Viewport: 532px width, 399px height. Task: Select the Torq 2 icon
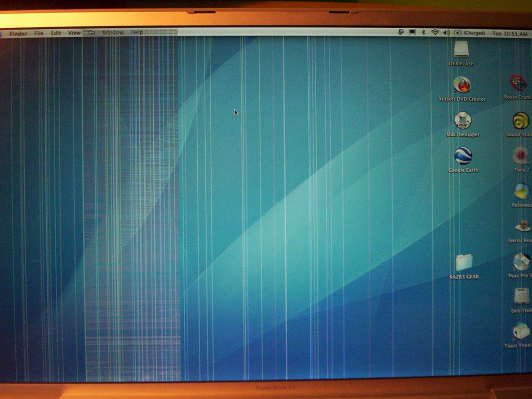click(x=522, y=156)
